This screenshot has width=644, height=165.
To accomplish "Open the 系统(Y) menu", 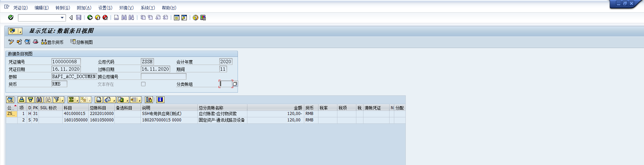I will [148, 8].
